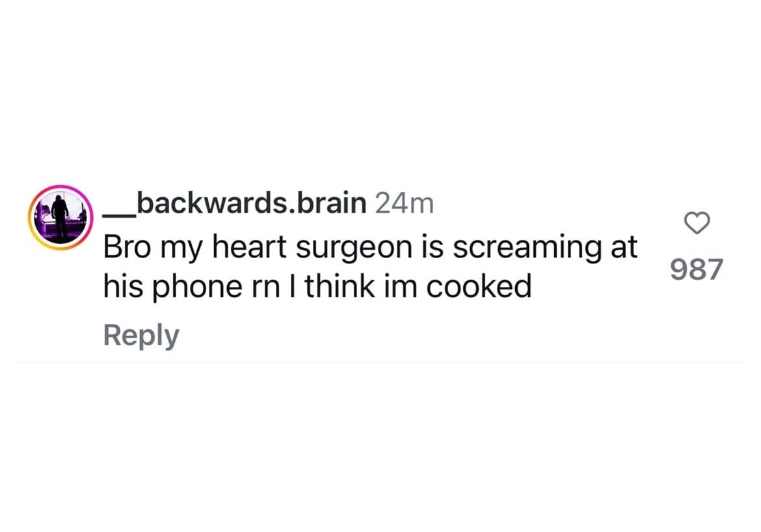Tap the like count number 987
761x532 pixels.
pyautogui.click(x=697, y=269)
